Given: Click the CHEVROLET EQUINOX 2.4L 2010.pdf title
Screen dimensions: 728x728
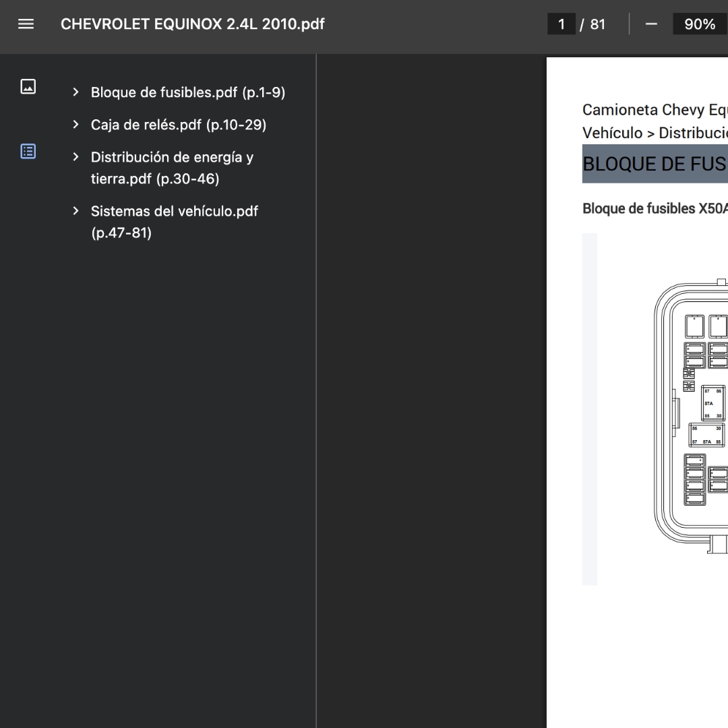Looking at the screenshot, I should click(192, 24).
